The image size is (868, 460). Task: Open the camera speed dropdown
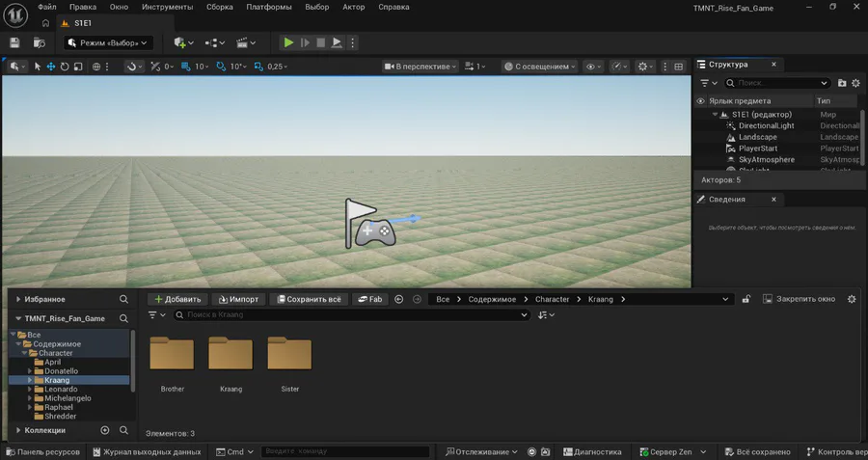[475, 67]
